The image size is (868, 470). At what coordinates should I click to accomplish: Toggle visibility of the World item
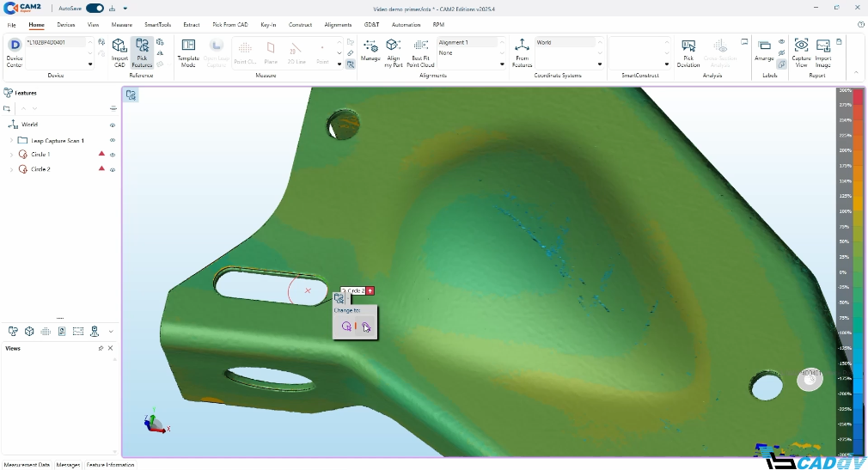coord(113,125)
